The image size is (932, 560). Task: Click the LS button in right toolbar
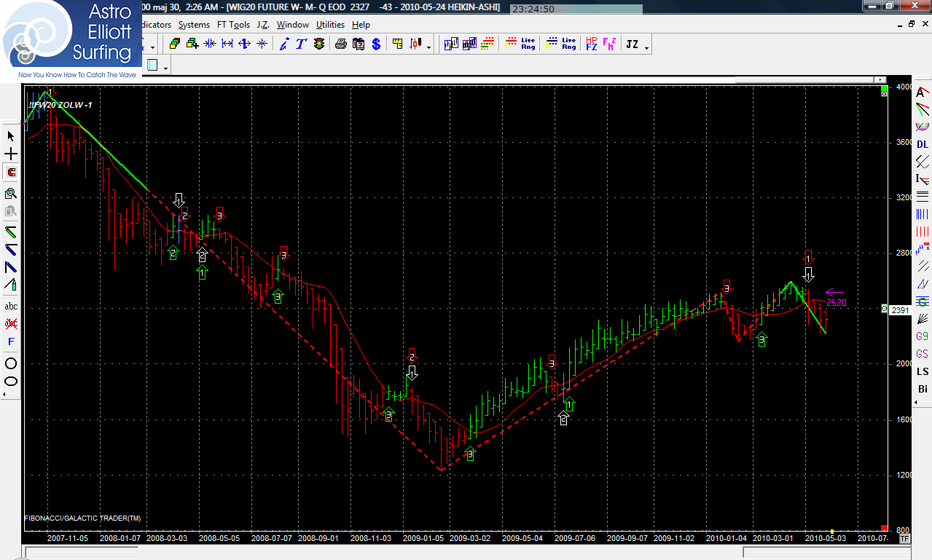click(x=922, y=371)
